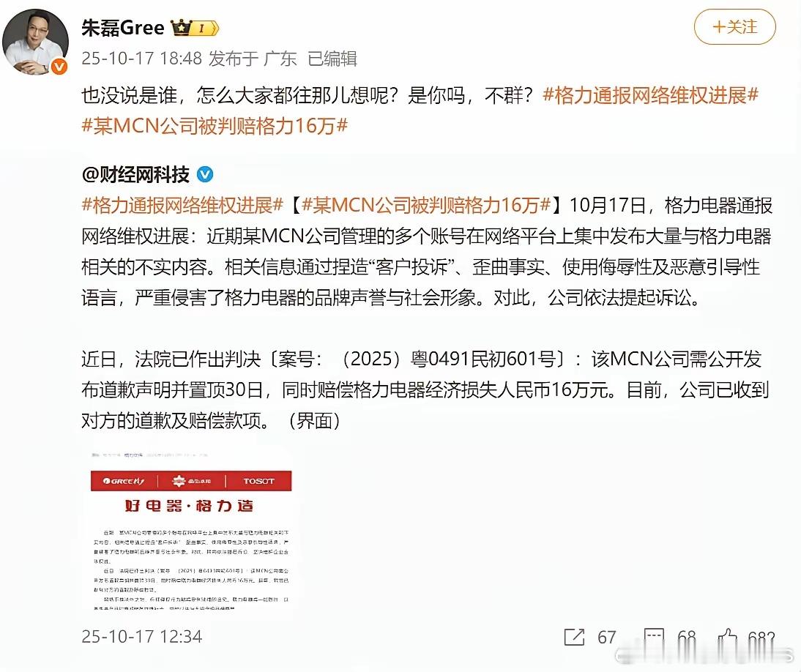
Task: View edit history via 已编辑 label
Action: pos(332,59)
